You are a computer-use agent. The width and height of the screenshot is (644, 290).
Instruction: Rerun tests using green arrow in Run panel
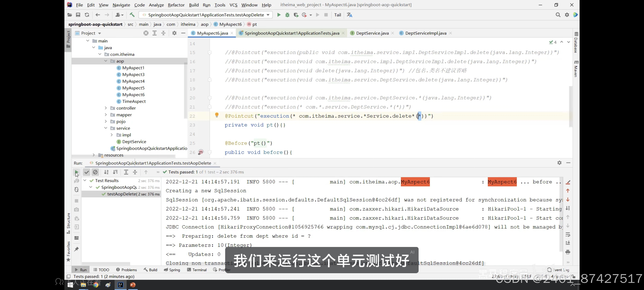(x=77, y=172)
